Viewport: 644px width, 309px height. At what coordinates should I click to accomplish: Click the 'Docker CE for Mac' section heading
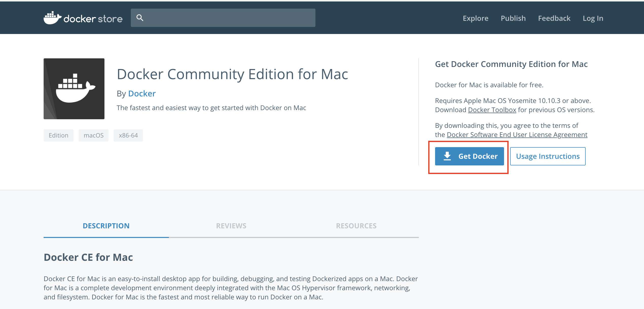click(x=88, y=257)
